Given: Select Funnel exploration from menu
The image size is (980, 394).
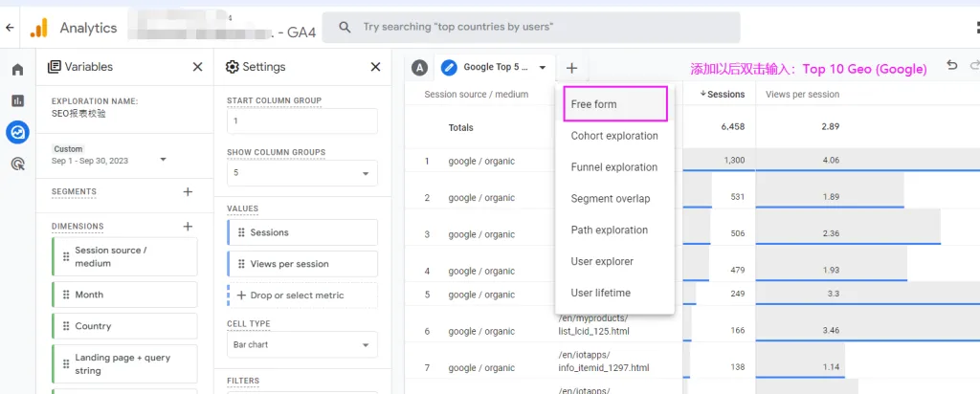Looking at the screenshot, I should click(x=614, y=167).
